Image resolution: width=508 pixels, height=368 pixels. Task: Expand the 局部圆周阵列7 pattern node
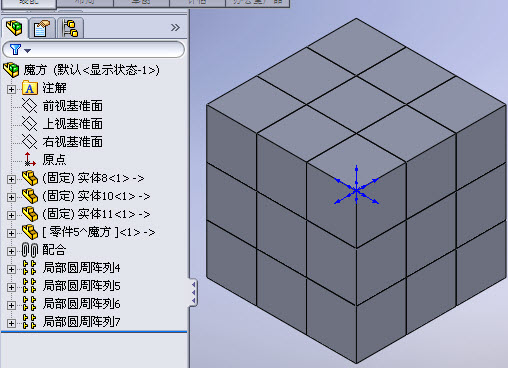(x=11, y=323)
